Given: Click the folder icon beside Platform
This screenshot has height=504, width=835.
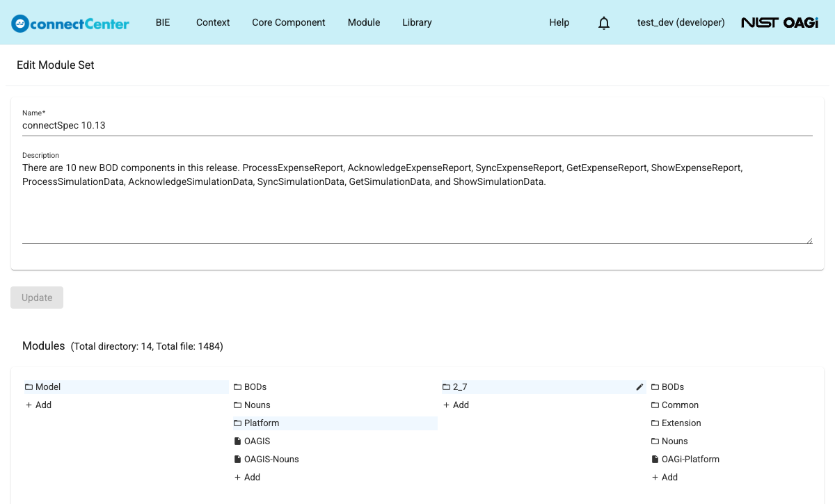Looking at the screenshot, I should click(238, 423).
